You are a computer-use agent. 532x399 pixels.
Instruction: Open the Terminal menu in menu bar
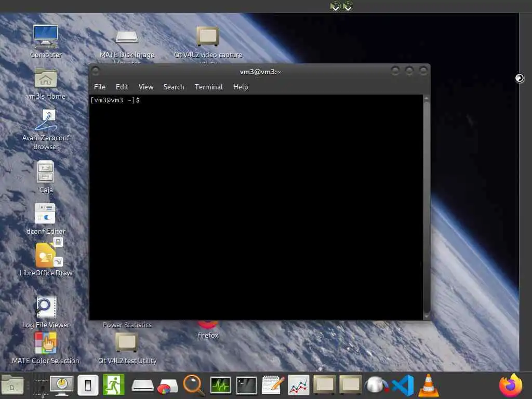coord(209,87)
